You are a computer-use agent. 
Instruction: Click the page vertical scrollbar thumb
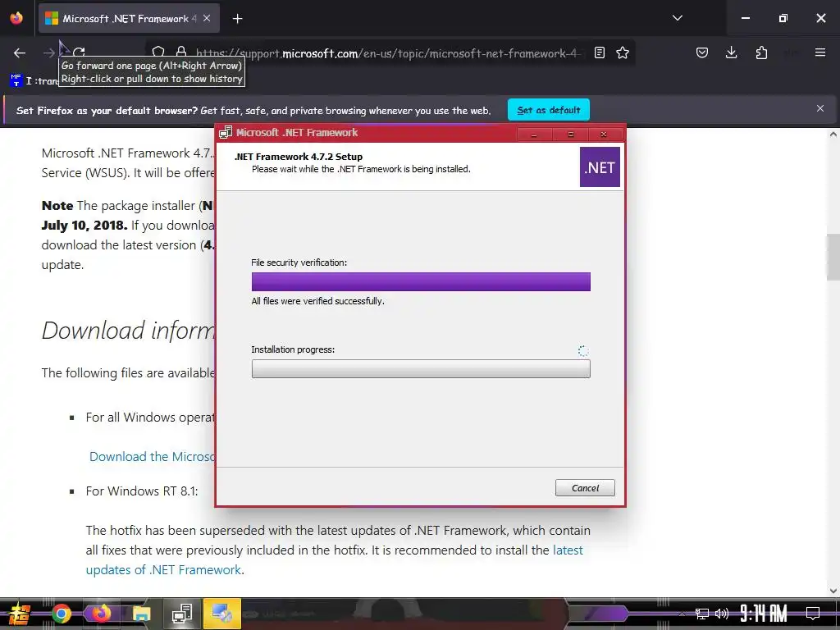tap(833, 257)
